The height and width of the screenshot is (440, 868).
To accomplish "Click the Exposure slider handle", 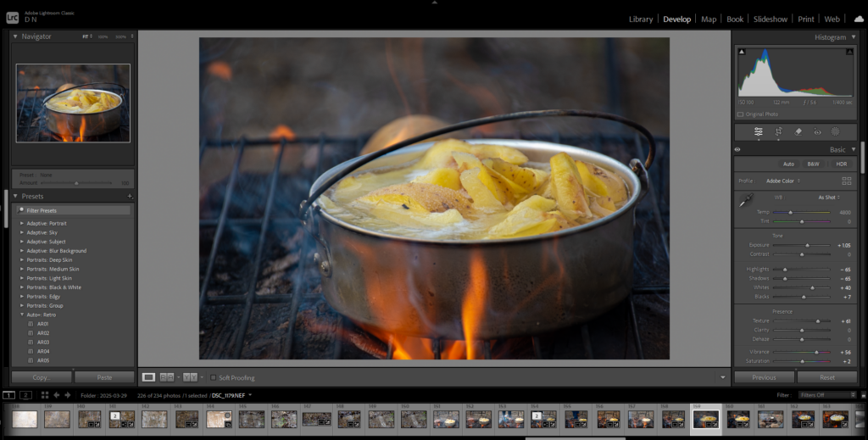I will tap(808, 245).
